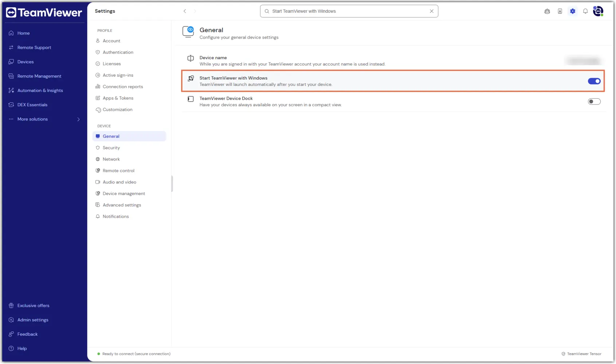Click the Device name row icon

pos(191,58)
